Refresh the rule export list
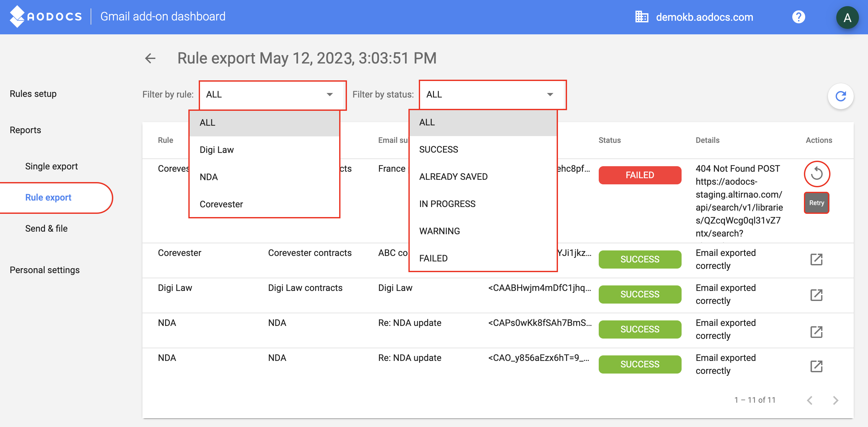868x427 pixels. tap(840, 97)
